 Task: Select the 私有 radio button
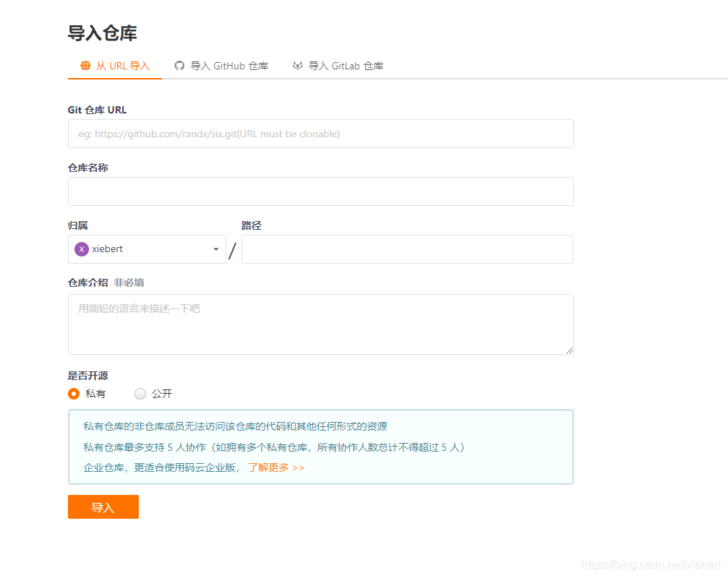point(74,394)
